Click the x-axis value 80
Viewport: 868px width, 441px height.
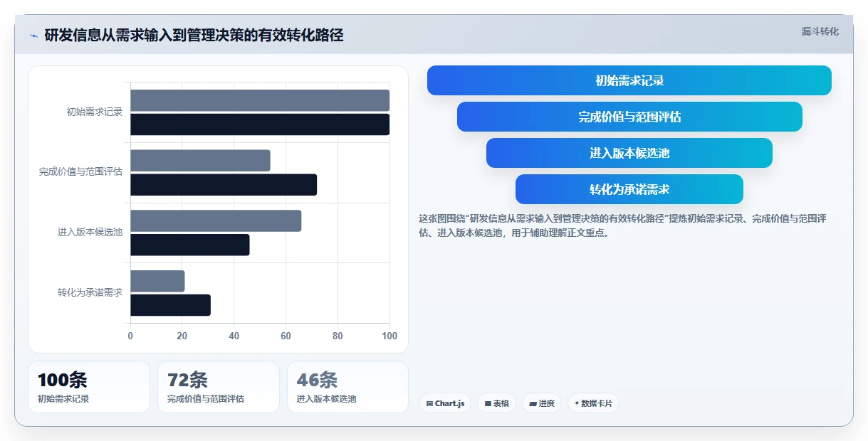tap(338, 336)
